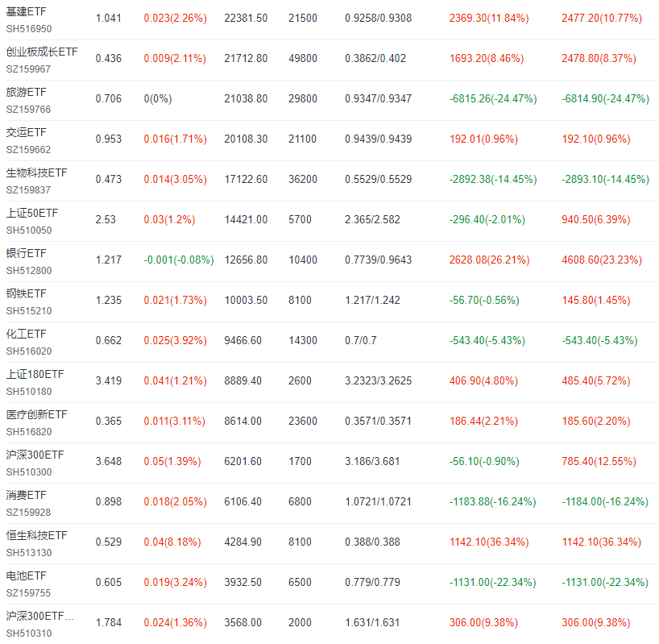659x644 pixels.
Task: Click market value 22381.50
Action: point(246,19)
